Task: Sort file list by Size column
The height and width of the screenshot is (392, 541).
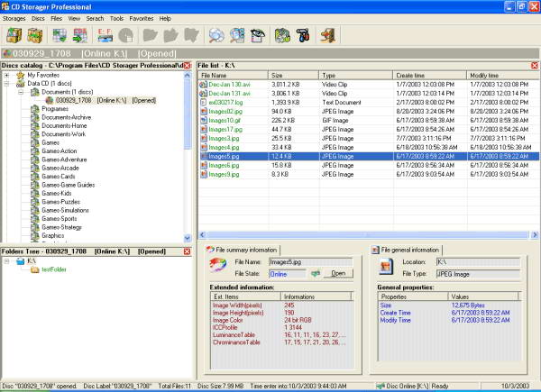Action: point(294,75)
